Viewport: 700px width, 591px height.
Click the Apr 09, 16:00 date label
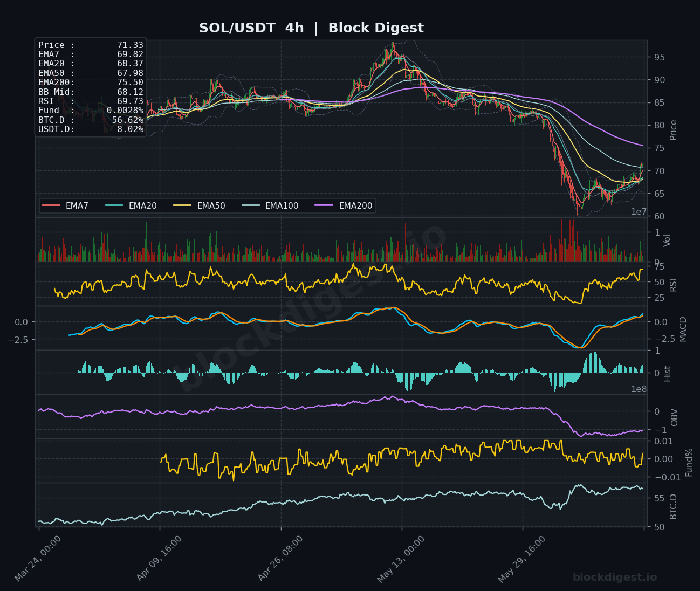(x=159, y=559)
